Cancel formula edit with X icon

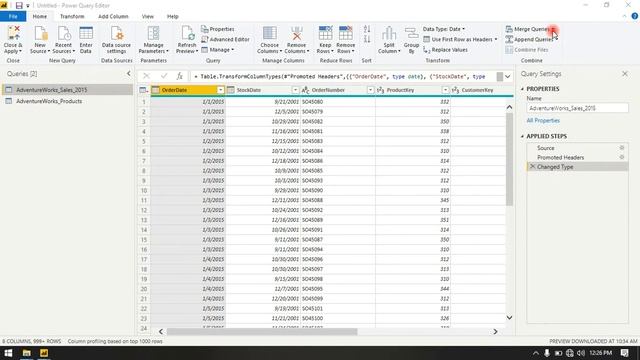point(146,76)
